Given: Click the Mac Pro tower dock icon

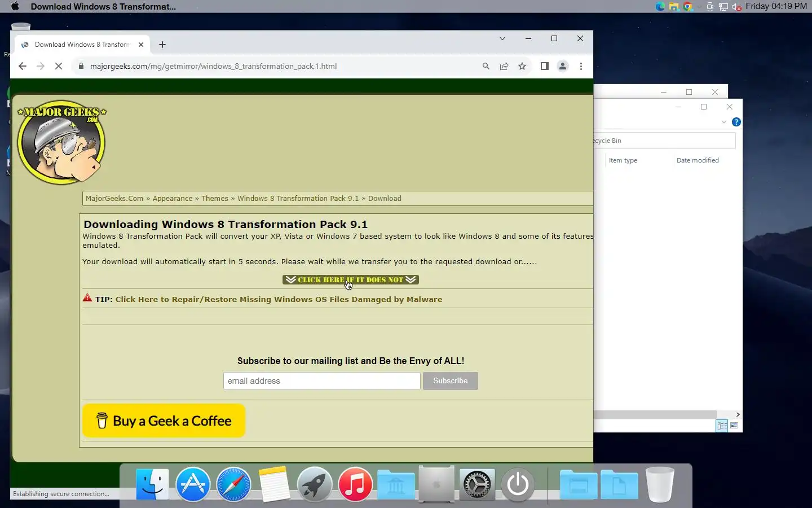Looking at the screenshot, I should (x=436, y=484).
